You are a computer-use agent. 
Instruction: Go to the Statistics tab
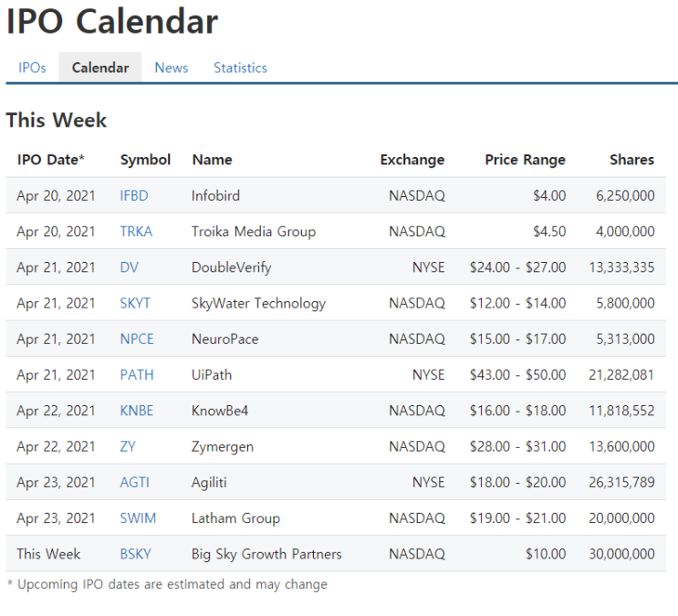[240, 68]
